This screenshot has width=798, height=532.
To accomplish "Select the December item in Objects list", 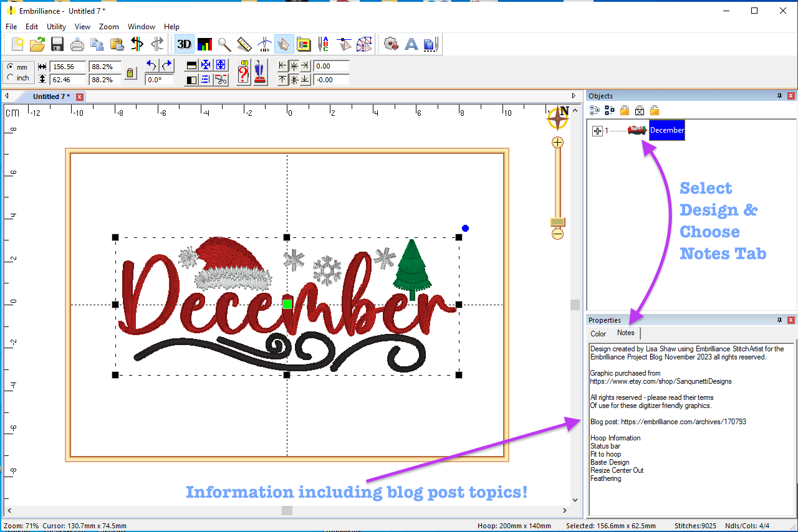I will tap(667, 131).
